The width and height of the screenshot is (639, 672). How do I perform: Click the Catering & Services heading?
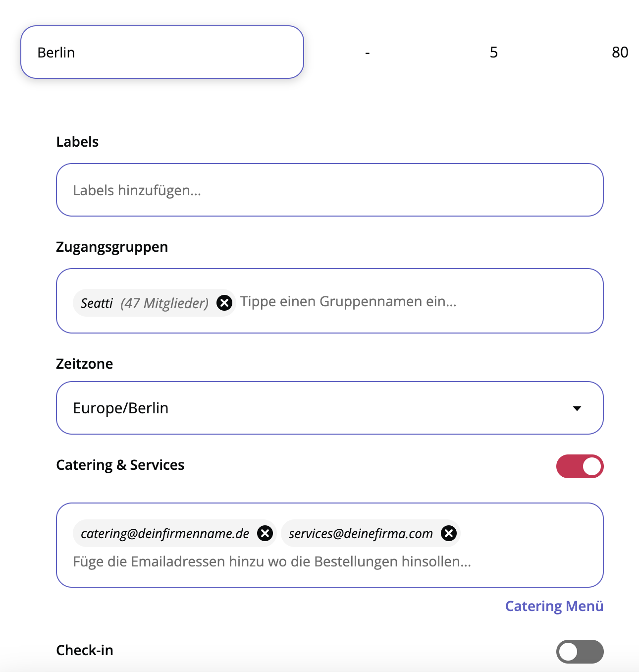120,465
